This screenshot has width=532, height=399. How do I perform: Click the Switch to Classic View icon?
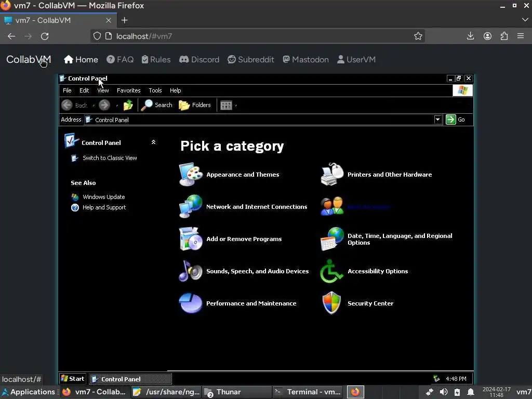75,158
